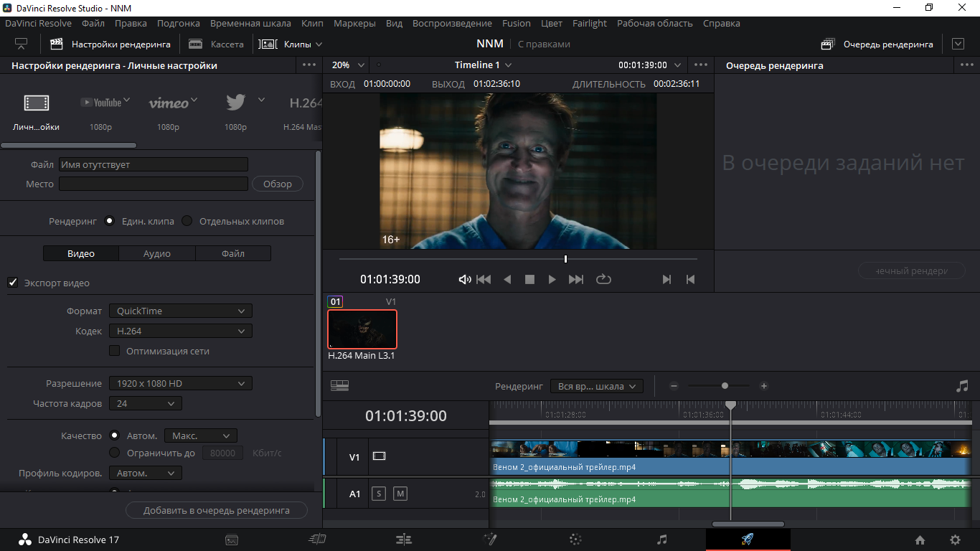
Task: Switch to the Аудио settings tab
Action: (x=157, y=253)
